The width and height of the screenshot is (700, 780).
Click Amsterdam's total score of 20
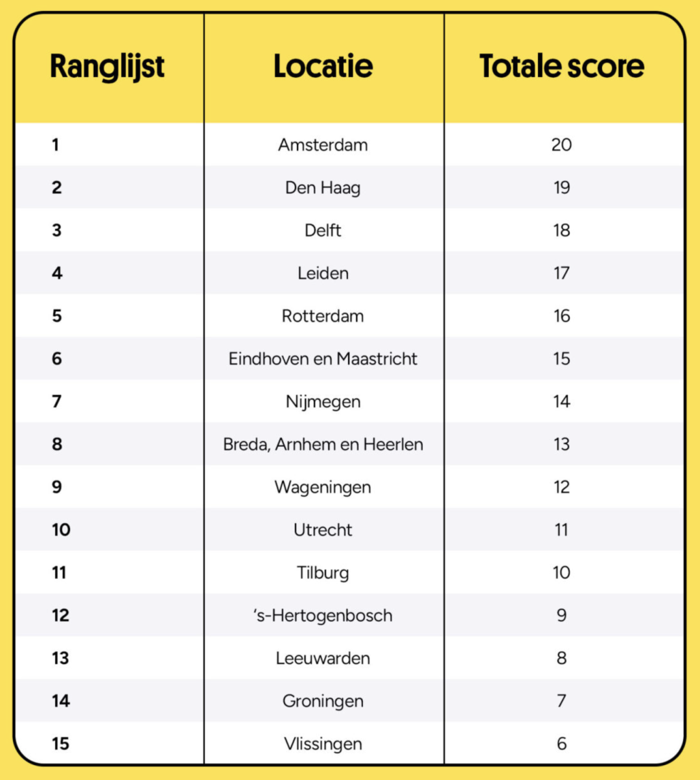pyautogui.click(x=562, y=145)
